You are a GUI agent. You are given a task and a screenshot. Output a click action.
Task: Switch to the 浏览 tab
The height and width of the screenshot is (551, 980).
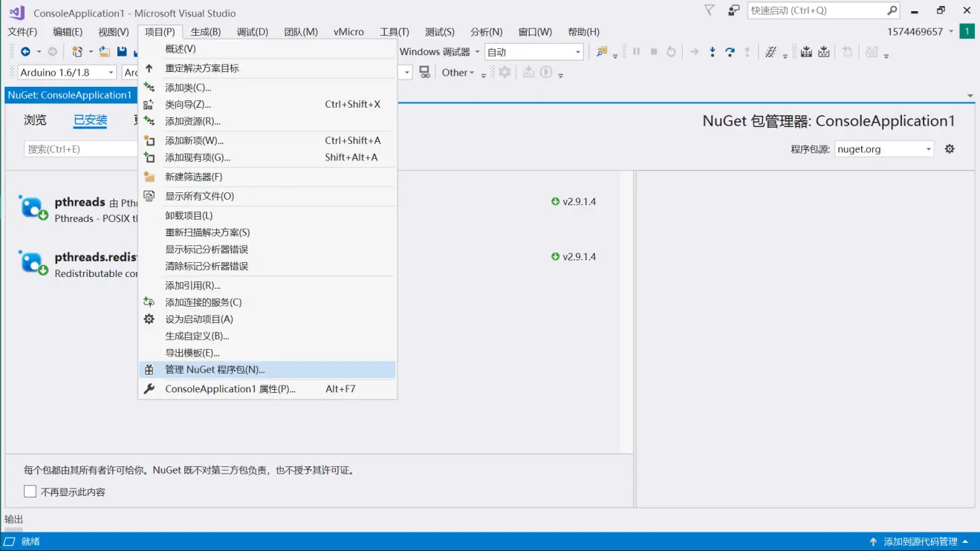[35, 120]
